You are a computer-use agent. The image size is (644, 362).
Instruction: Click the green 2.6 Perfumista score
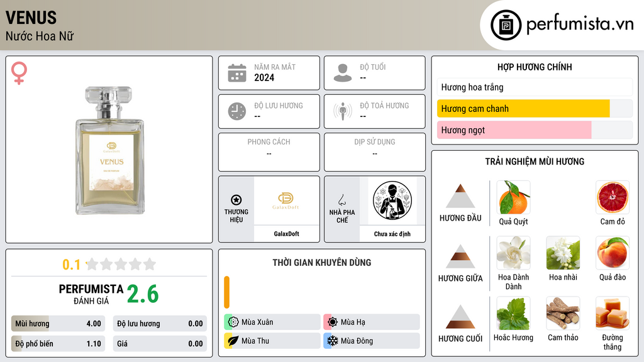click(143, 293)
